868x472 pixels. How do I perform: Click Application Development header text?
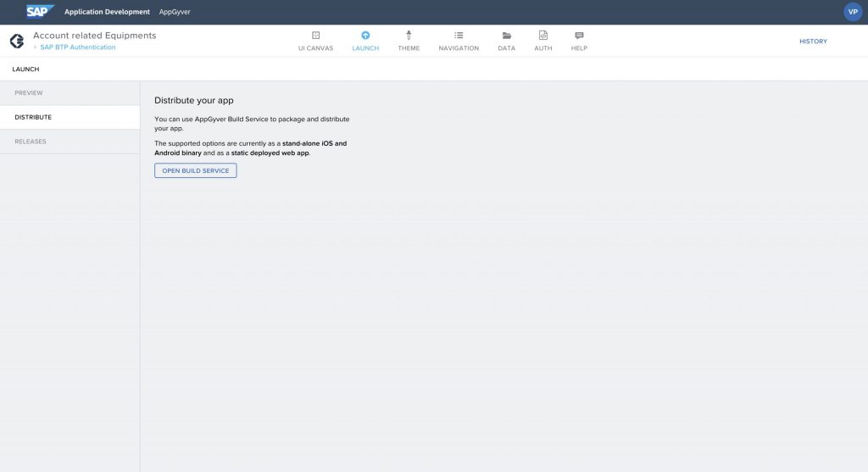(x=107, y=12)
